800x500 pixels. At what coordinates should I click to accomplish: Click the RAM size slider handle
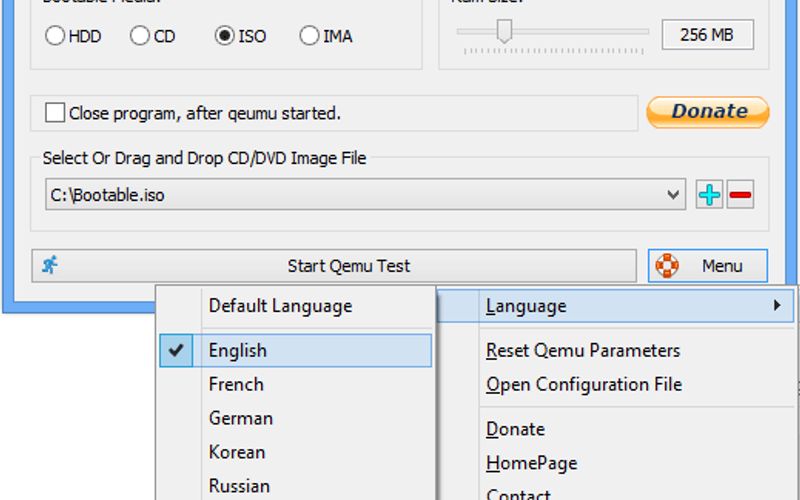tap(505, 33)
